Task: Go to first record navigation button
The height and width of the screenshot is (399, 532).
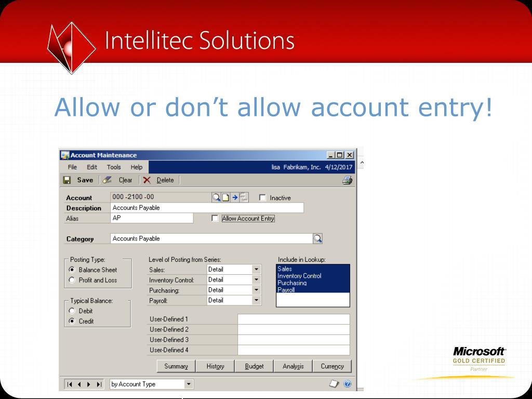Action: (70, 384)
